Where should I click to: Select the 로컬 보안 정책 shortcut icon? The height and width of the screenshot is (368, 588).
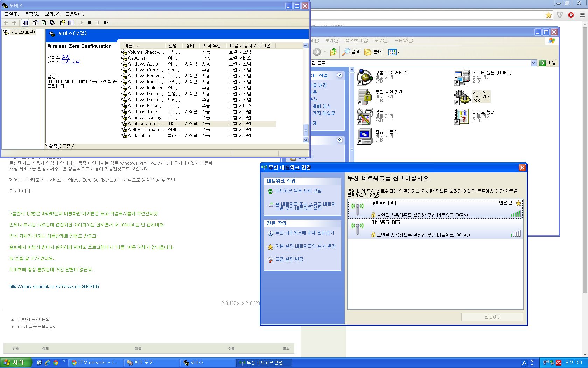364,97
